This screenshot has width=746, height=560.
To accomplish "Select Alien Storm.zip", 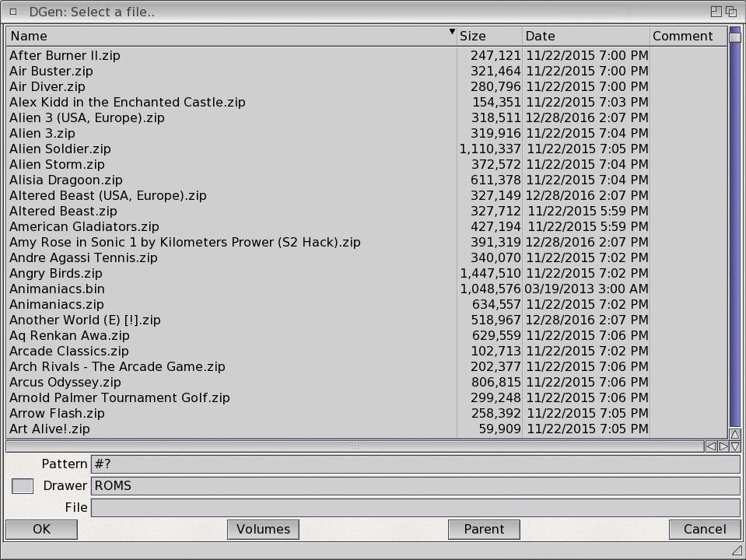I will (367, 165).
